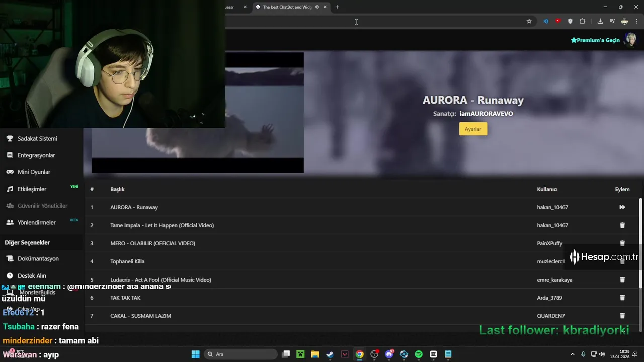This screenshot has height=362, width=644.
Task: Delete CAKAL - SUSMAM LAZIM from queue
Action: point(622,316)
